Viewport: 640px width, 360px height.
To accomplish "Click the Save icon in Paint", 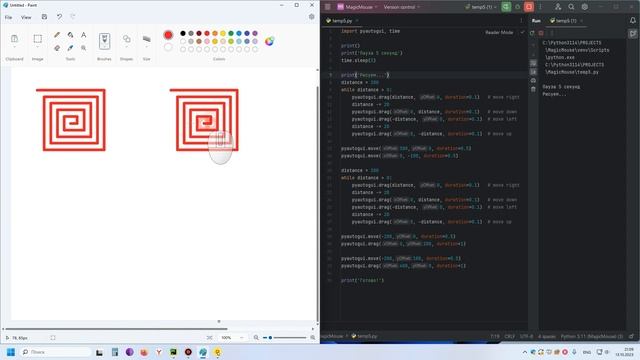I will tap(44, 17).
